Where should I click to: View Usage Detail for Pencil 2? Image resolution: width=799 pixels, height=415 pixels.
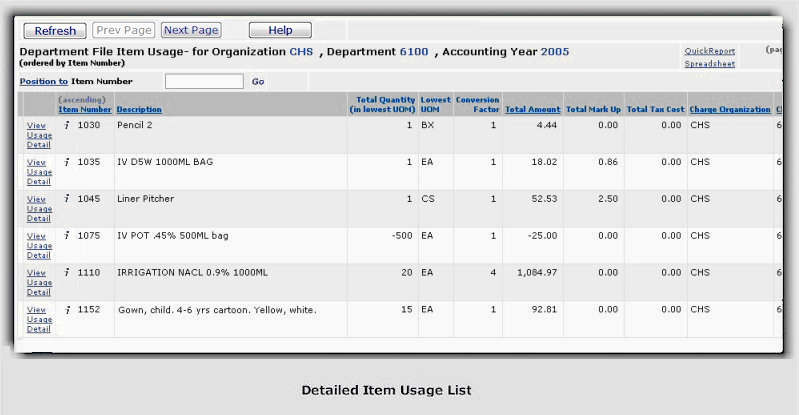pos(39,135)
